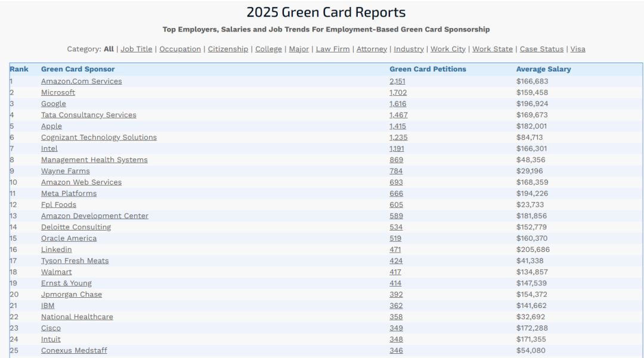This screenshot has height=358, width=644.
Task: Open Cognizant Technology Solutions sponsor page
Action: pyautogui.click(x=98, y=137)
